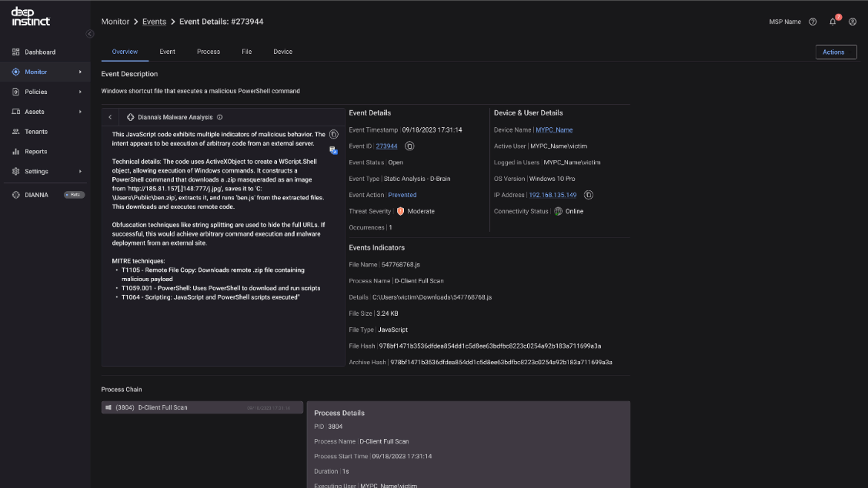Click the File Size 3.24 KB value
The image size is (868, 488).
[387, 313]
